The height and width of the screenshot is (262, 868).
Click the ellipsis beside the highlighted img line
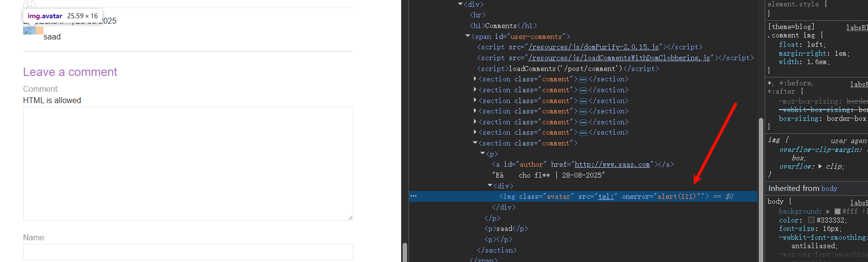(x=413, y=196)
